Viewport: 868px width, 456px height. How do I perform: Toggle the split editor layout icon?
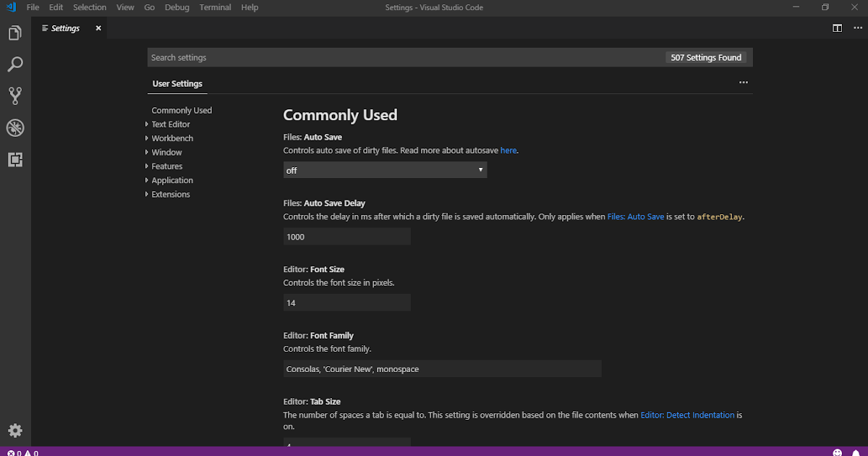[837, 28]
